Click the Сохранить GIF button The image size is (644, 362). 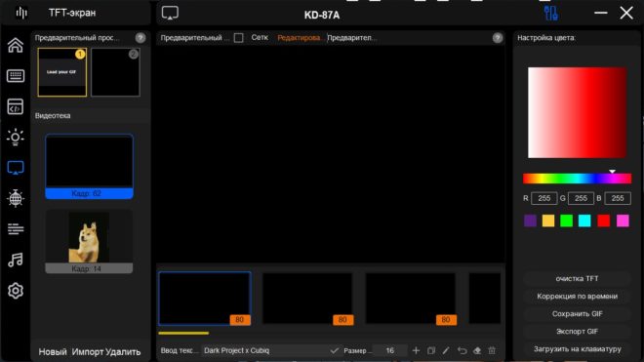[577, 314]
